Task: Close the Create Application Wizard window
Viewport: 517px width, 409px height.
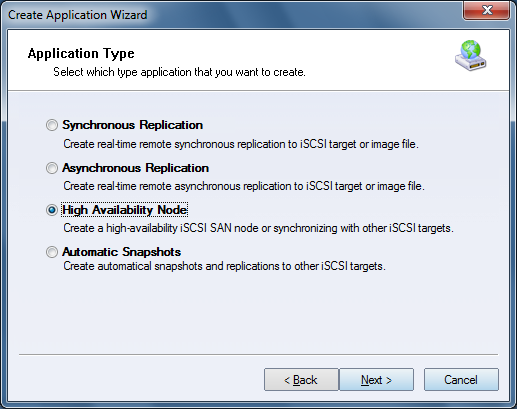Action: [486, 10]
